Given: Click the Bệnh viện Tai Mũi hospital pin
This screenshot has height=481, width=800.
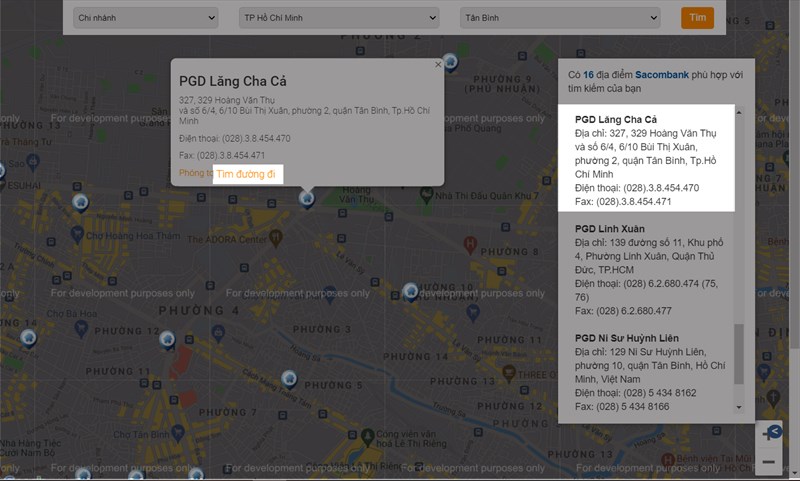Looking at the screenshot, I should pos(668,460).
